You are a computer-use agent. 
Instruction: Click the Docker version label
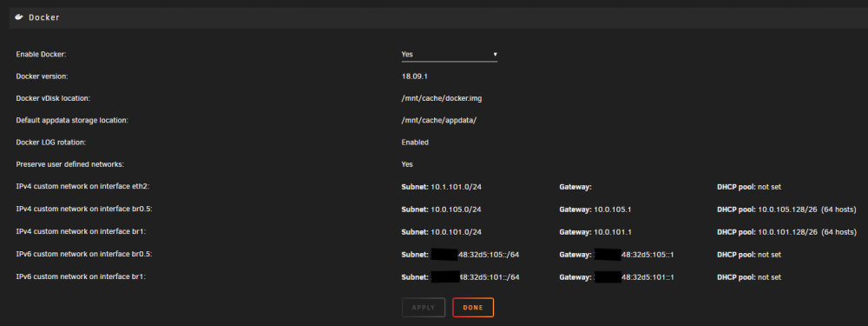click(42, 77)
